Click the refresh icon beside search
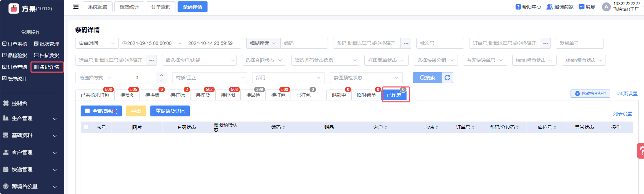The image size is (644, 194). pyautogui.click(x=447, y=78)
